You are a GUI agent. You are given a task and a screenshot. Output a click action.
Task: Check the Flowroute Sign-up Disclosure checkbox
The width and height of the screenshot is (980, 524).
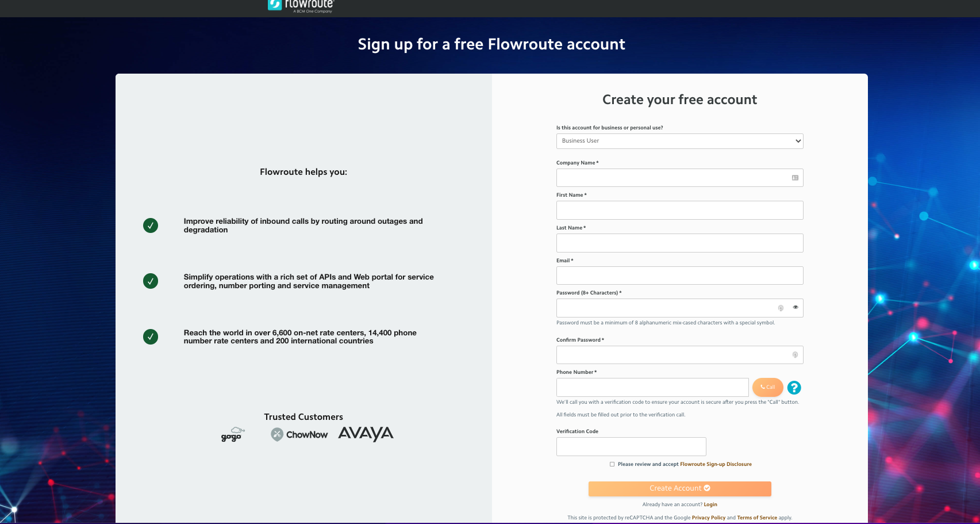613,464
